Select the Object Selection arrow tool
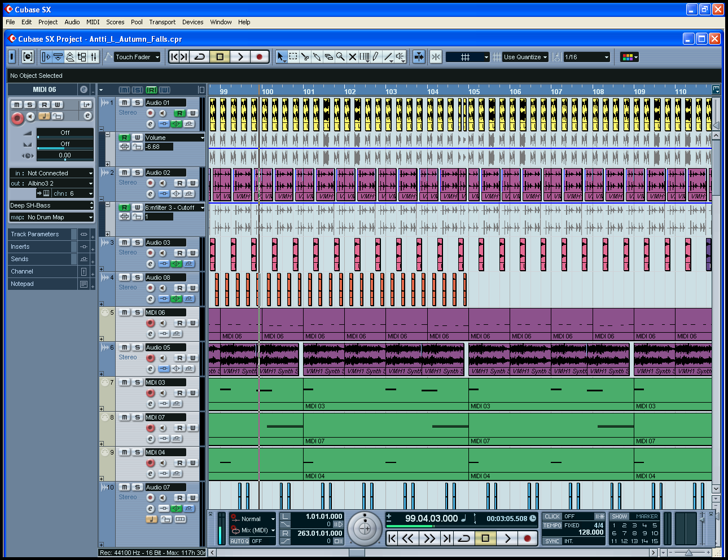728x560 pixels. point(281,56)
